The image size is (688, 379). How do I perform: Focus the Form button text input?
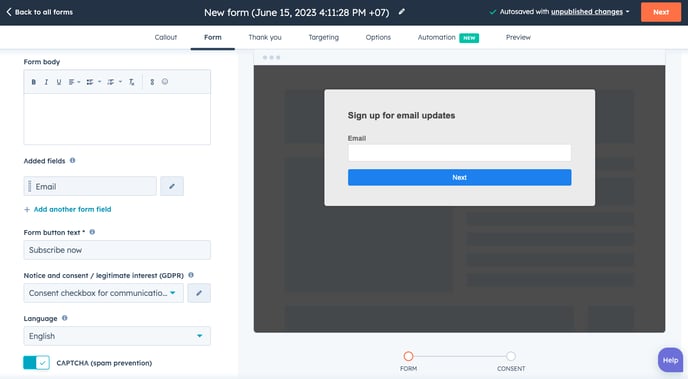click(x=117, y=250)
